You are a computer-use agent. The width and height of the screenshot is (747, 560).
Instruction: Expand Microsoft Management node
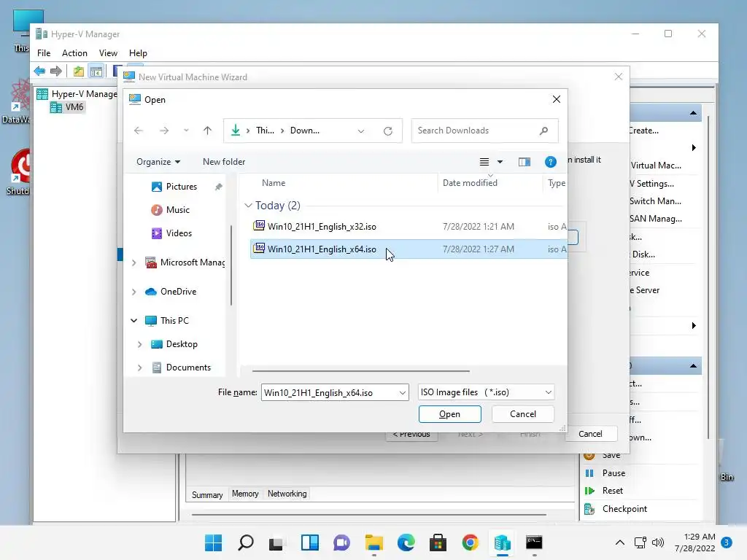(x=134, y=262)
